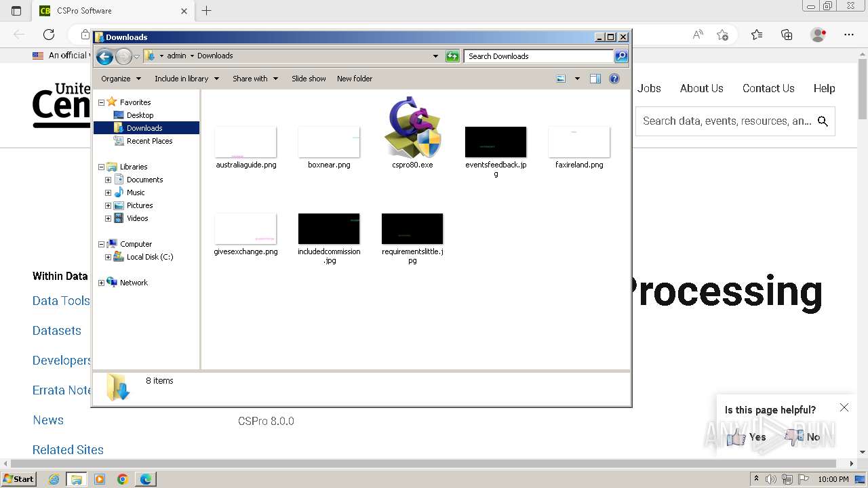Click the read aloud icon in browser
The image size is (868, 488).
(x=698, y=35)
